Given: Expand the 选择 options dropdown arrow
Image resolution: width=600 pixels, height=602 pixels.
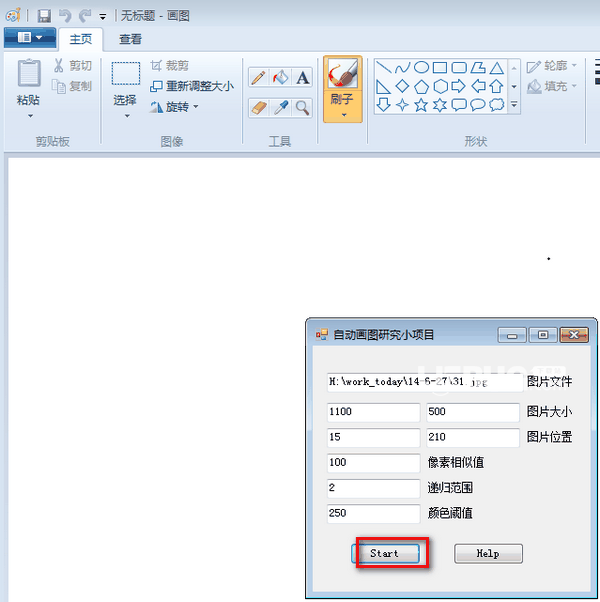Looking at the screenshot, I should [x=127, y=116].
